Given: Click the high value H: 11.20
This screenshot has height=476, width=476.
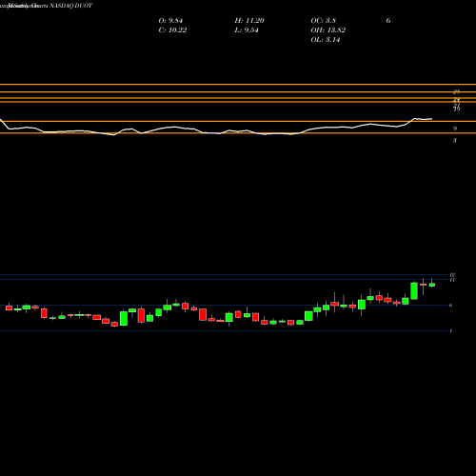Looking at the screenshot, I should click(x=249, y=21).
